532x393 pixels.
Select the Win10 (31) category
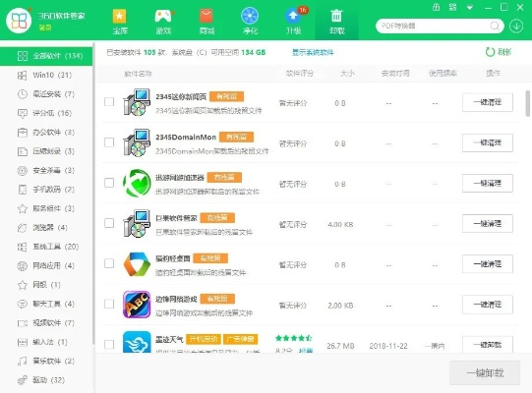click(46, 75)
